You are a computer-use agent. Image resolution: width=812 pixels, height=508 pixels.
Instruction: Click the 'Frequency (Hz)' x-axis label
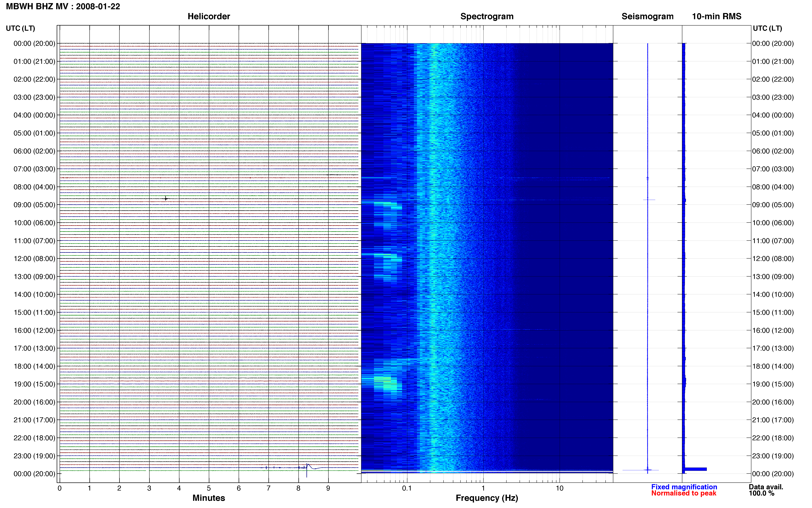point(487,498)
